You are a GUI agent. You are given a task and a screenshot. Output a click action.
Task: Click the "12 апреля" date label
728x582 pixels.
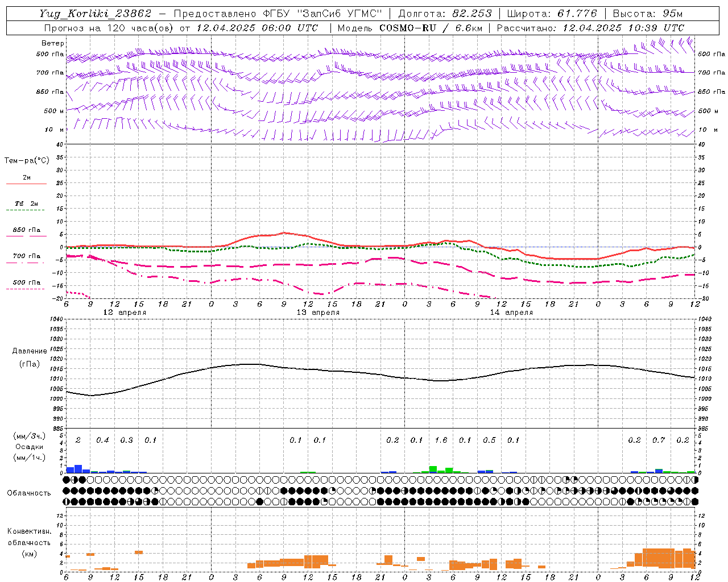[125, 313]
